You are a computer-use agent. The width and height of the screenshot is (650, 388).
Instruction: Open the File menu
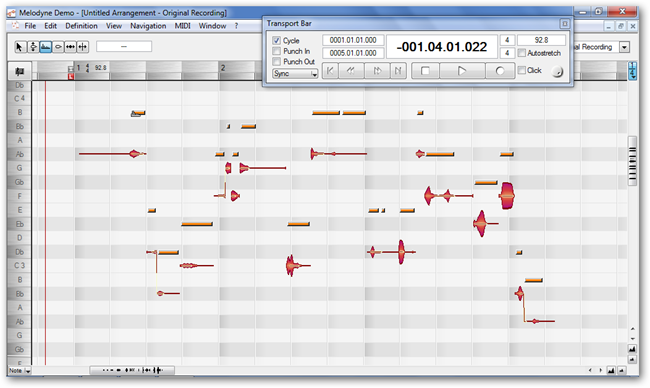[30, 26]
